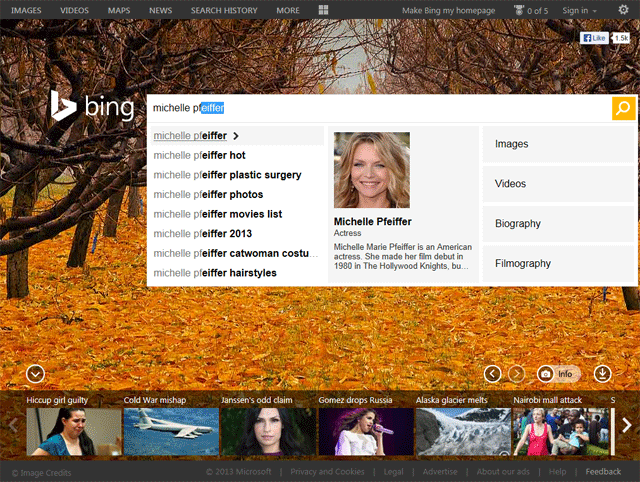The width and height of the screenshot is (640, 482).
Task: Go to next background image
Action: [517, 374]
